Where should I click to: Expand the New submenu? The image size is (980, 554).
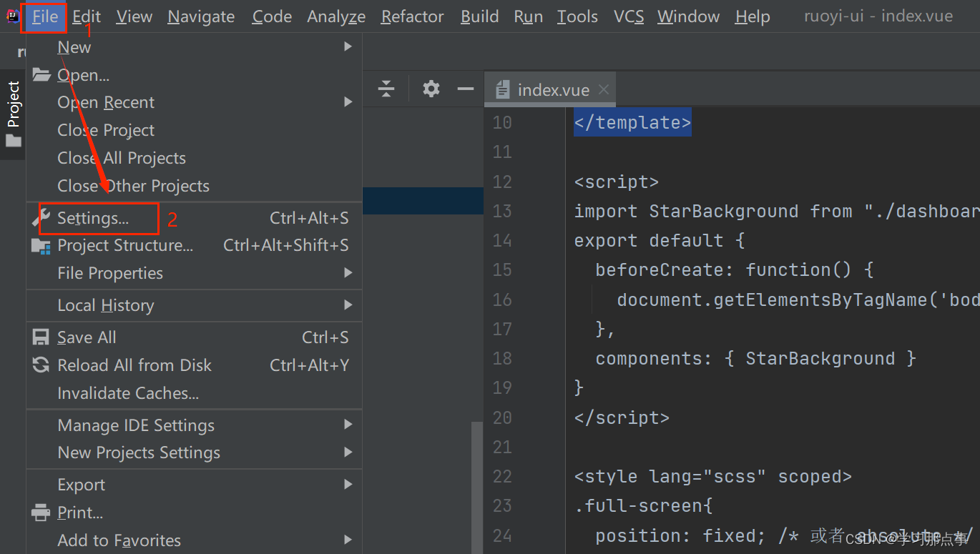coord(194,47)
